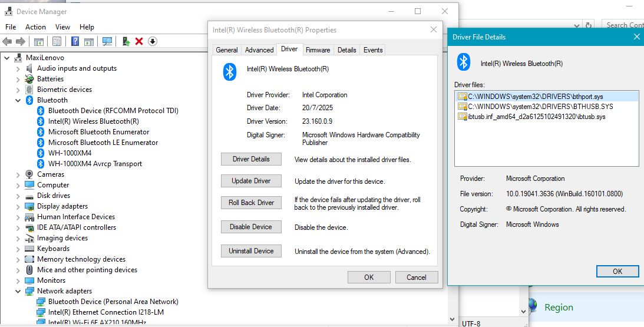
Task: Collapse the Network adapters node
Action: pos(18,291)
